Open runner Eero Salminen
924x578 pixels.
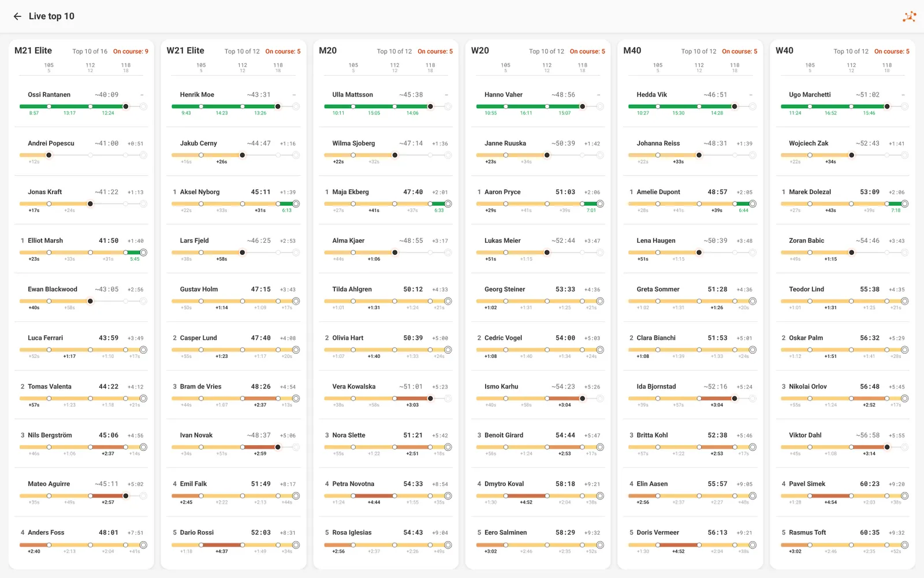(x=505, y=532)
